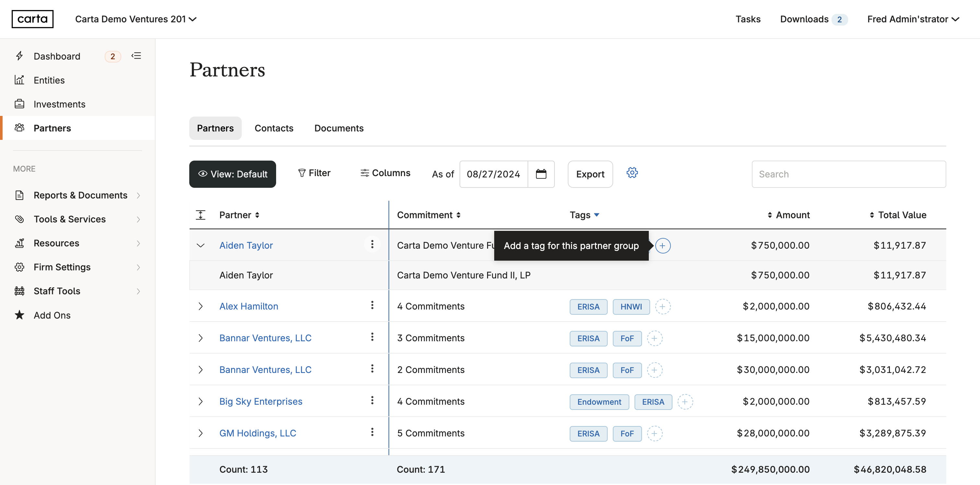Image resolution: width=980 pixels, height=485 pixels.
Task: Open the calendar date picker icon
Action: [541, 174]
